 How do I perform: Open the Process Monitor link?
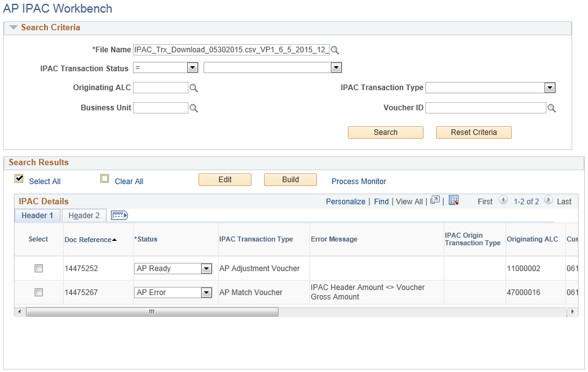point(358,182)
